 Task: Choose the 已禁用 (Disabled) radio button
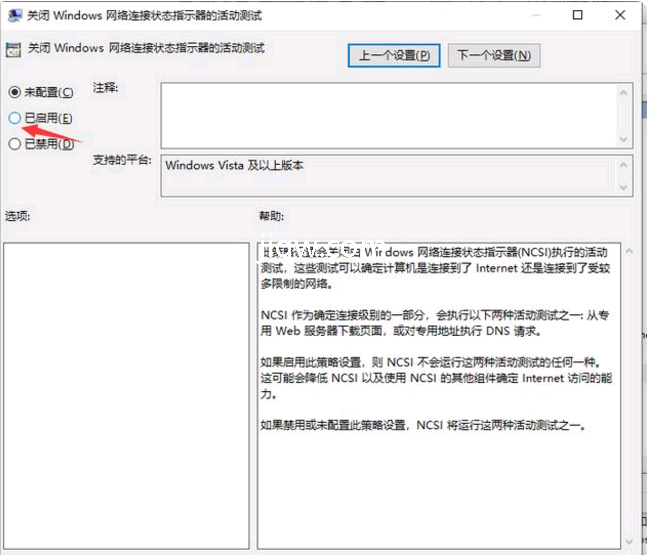[14, 144]
